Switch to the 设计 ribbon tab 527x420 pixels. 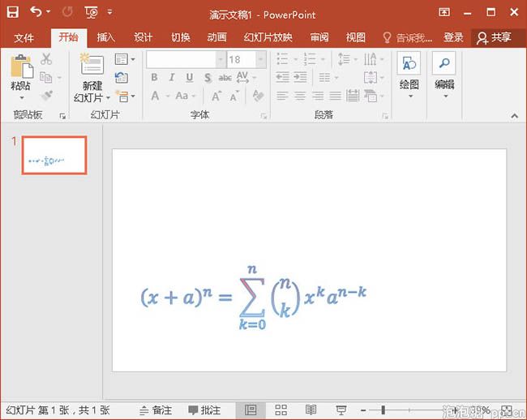tap(143, 37)
